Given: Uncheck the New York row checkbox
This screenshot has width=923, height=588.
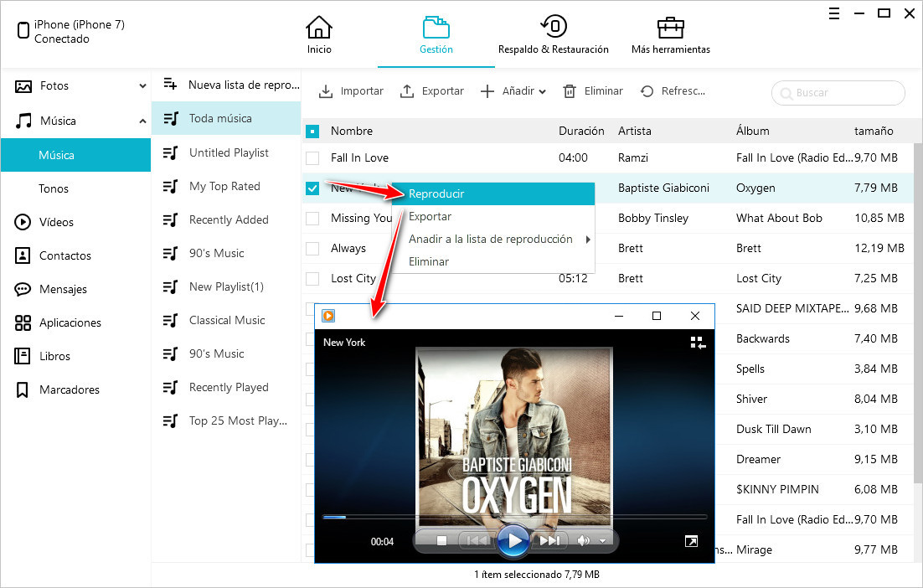Looking at the screenshot, I should (x=312, y=188).
